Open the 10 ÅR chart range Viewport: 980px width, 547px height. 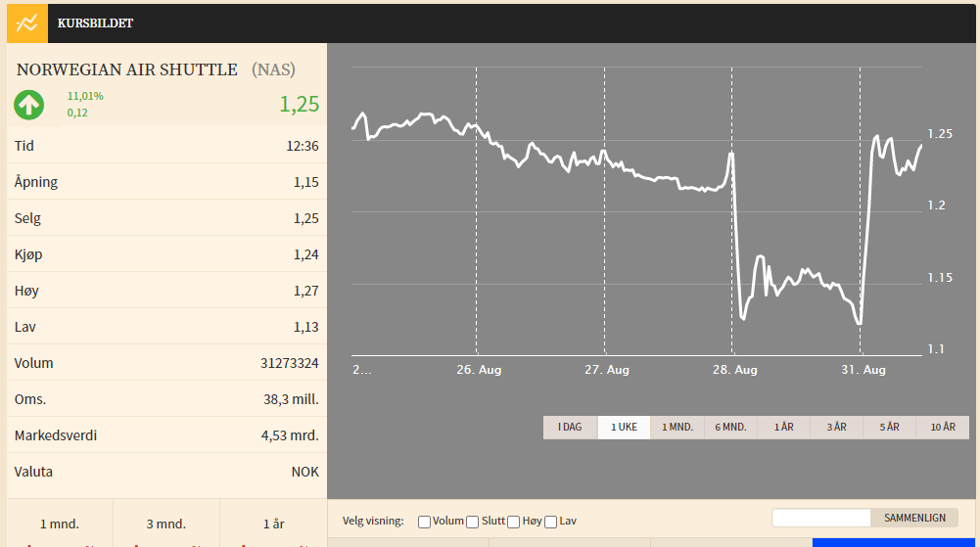pos(943,427)
